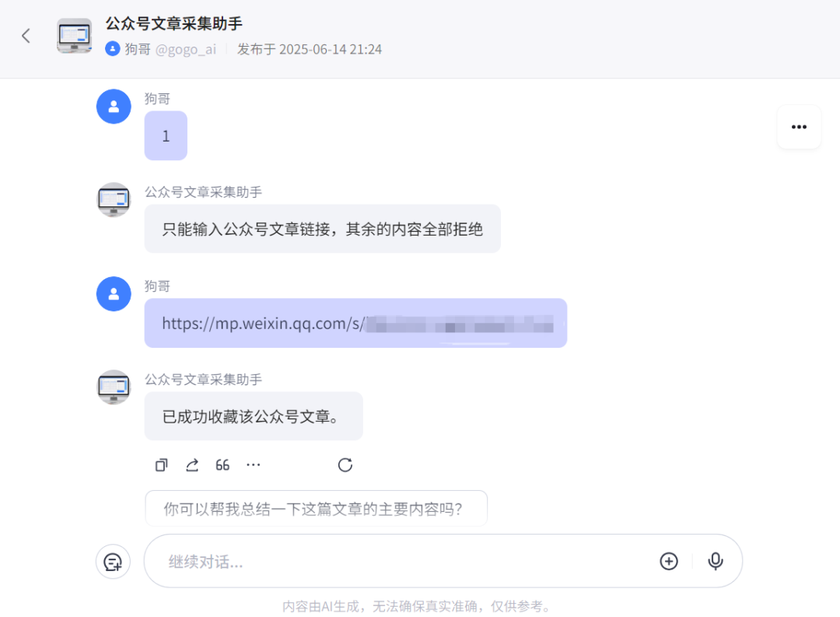The width and height of the screenshot is (840, 617).
Task: Click 狗哥's avatar beside the first message
Action: 114,107
